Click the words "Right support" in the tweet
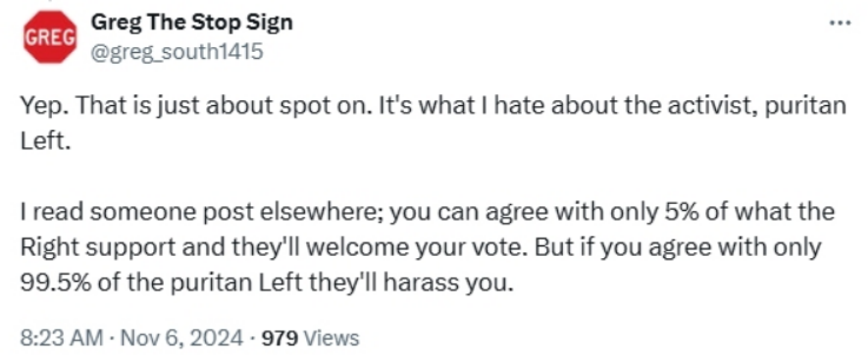Image resolution: width=868 pixels, height=362 pixels. click(x=83, y=247)
